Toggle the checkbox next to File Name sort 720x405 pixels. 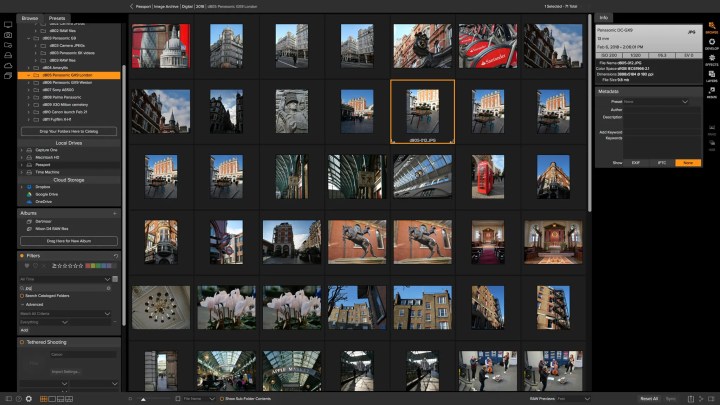click(178, 399)
